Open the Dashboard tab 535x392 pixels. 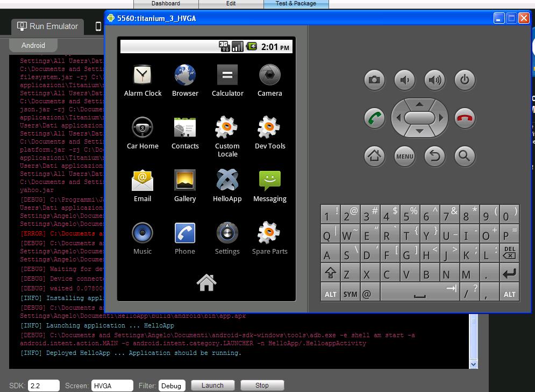tap(166, 4)
